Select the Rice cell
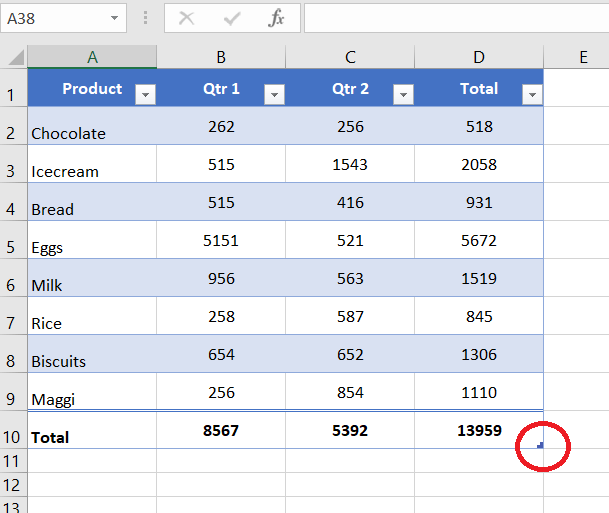This screenshot has height=513, width=609. pyautogui.click(x=92, y=316)
